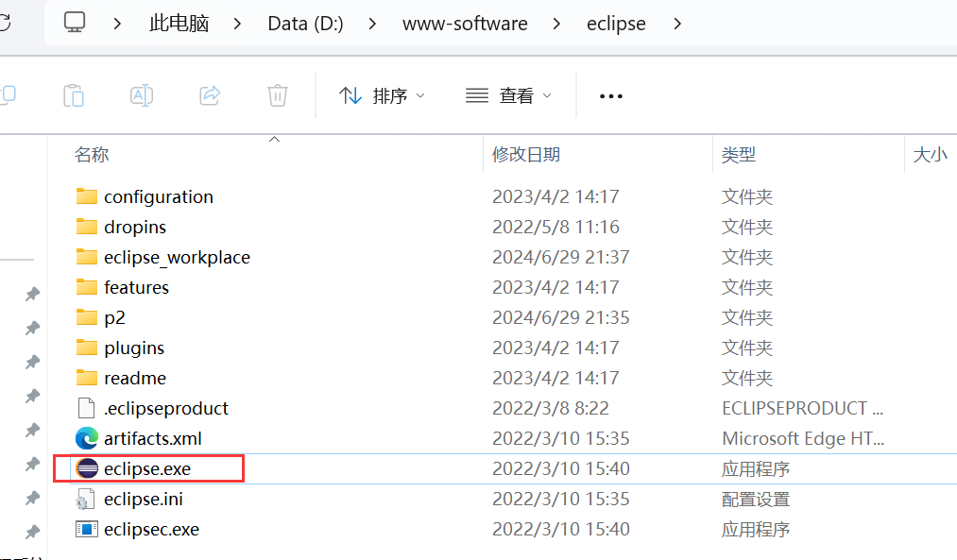
Task: Select the eclipse_workplace folder name
Action: click(177, 258)
